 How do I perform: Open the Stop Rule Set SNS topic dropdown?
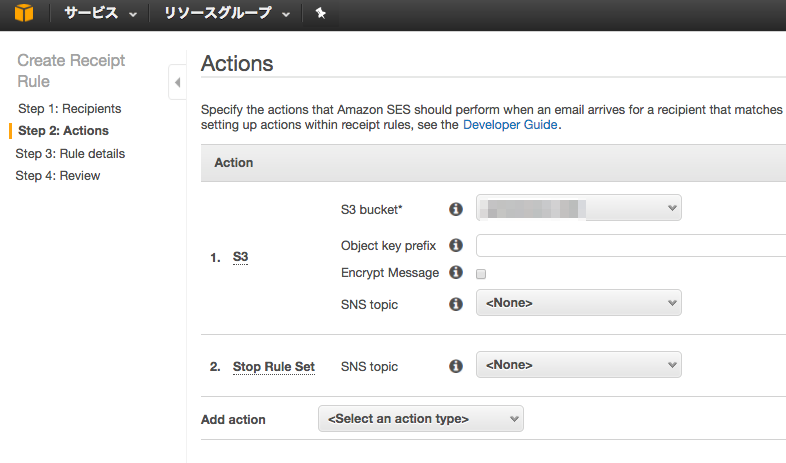click(578, 365)
